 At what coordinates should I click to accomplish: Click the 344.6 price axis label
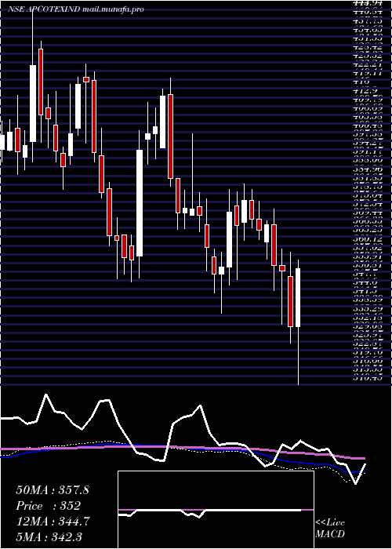coord(365,281)
